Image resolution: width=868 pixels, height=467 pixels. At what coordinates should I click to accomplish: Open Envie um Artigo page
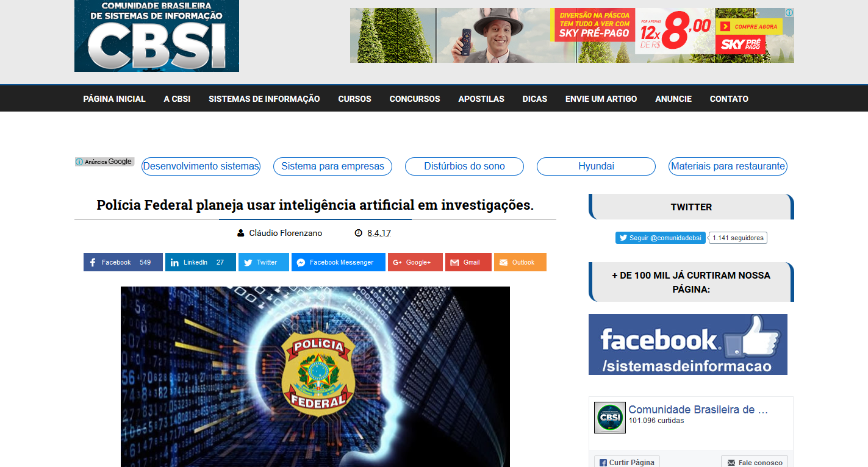pos(601,99)
